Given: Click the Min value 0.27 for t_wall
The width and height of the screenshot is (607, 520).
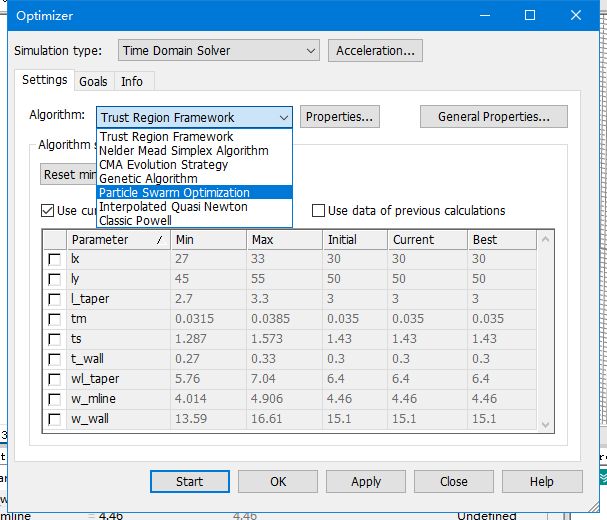Looking at the screenshot, I should point(208,359).
